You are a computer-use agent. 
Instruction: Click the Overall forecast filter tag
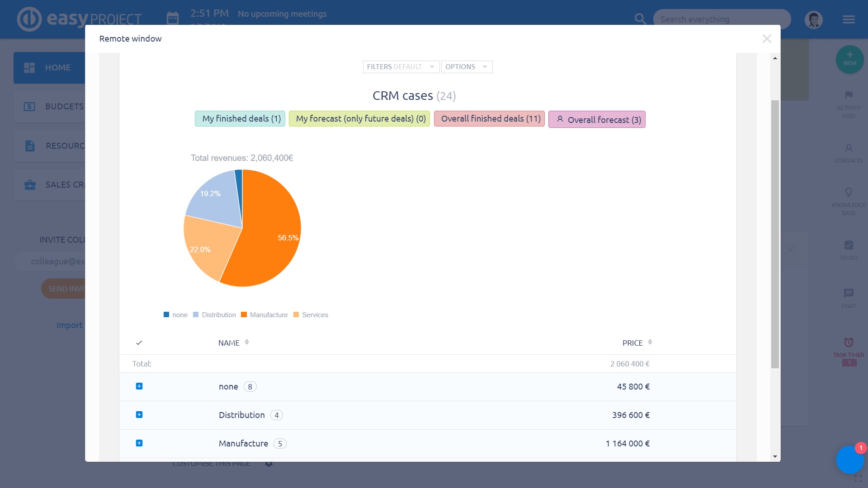[x=597, y=120]
